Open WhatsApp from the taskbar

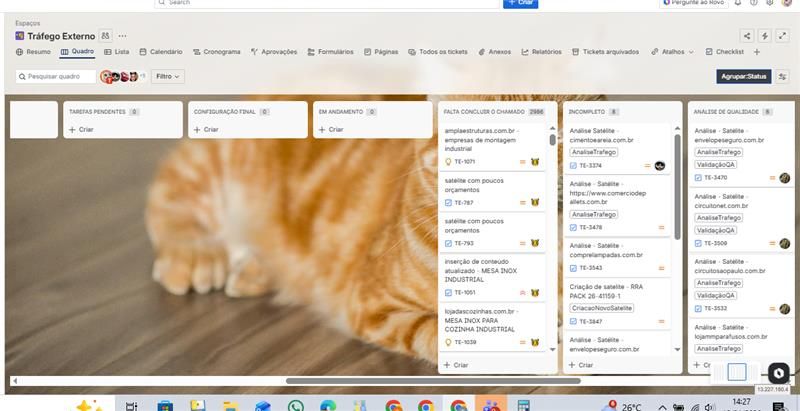tap(295, 406)
